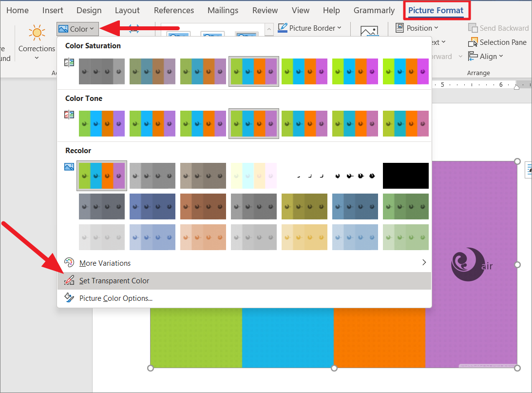The height and width of the screenshot is (393, 532).
Task: Select the dark orange-brown recolor thumbnail
Action: [x=203, y=207]
